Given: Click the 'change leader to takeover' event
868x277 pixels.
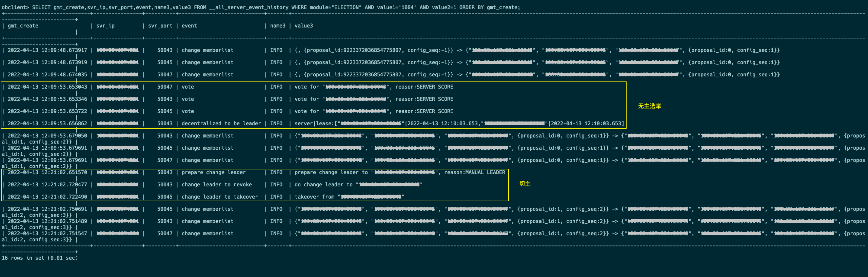Looking at the screenshot, I should [x=220, y=197].
